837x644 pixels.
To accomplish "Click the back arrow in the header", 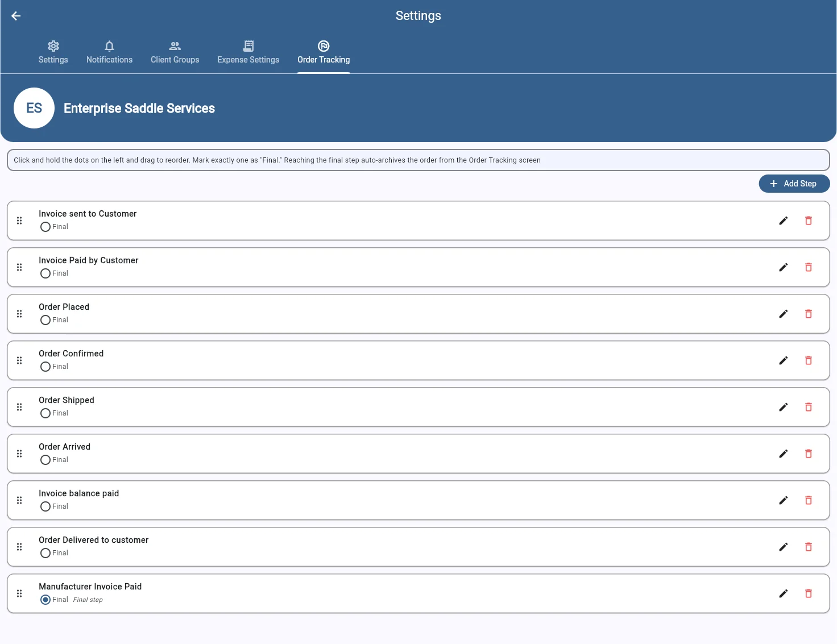I will click(x=15, y=16).
